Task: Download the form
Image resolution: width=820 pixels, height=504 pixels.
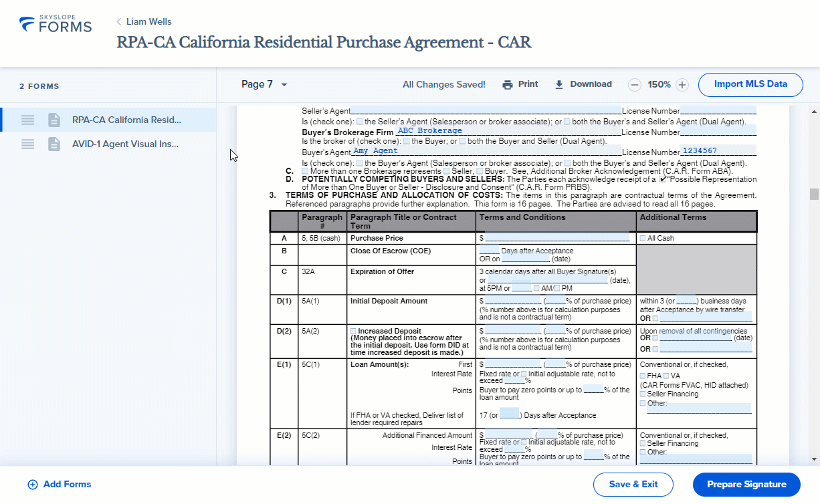Action: (583, 84)
